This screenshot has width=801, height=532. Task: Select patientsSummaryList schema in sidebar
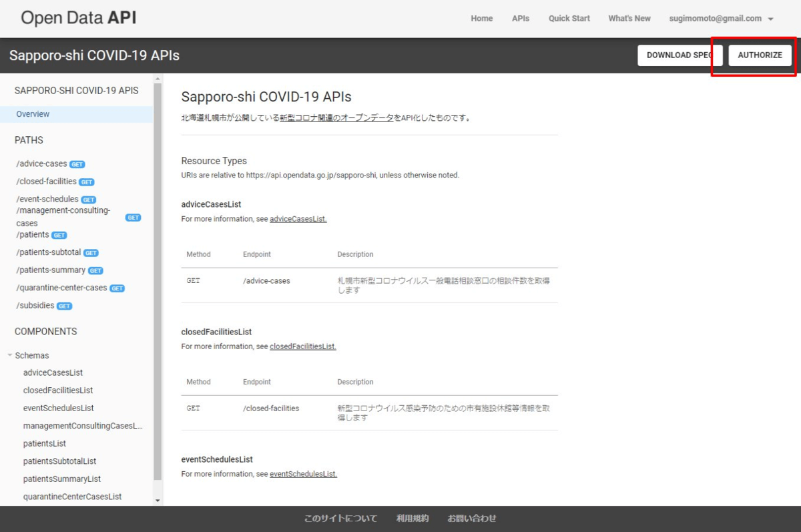(x=62, y=479)
